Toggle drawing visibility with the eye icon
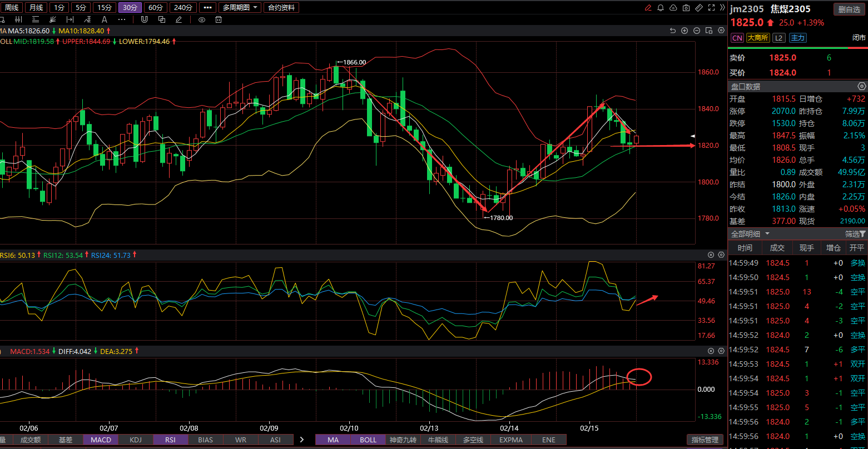 202,19
